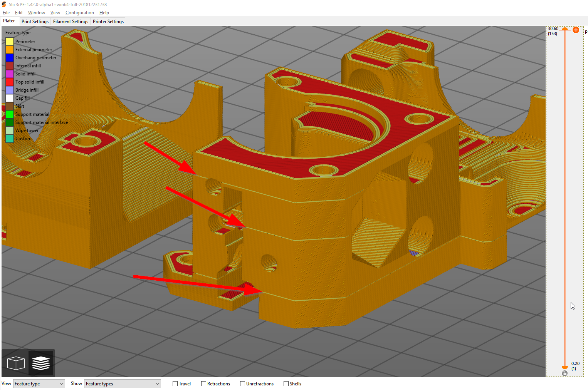The height and width of the screenshot is (390, 588).
Task: Click the bright green Support material swatch
Action: 10,114
